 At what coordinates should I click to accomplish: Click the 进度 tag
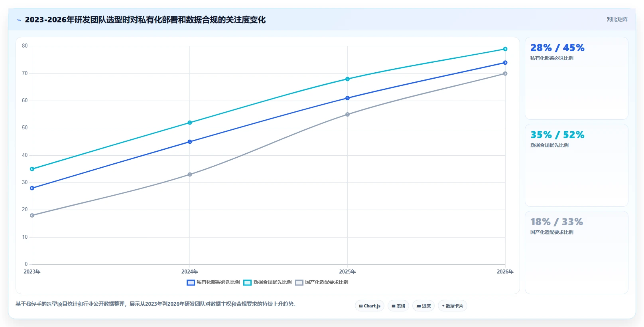423,306
